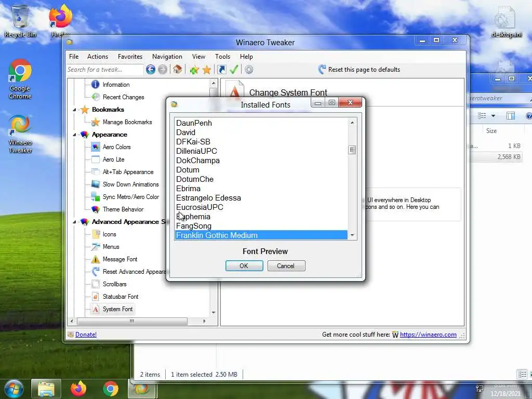Open Alt+Tab Appearance tweak
This screenshot has width=532, height=399.
point(128,172)
